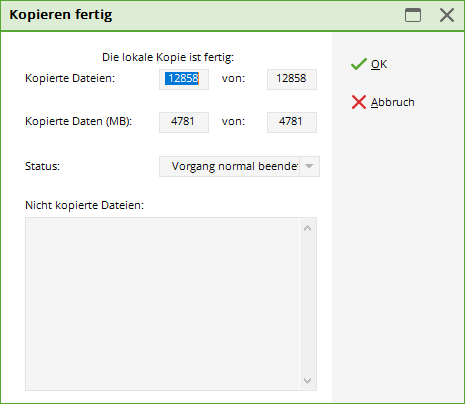Click the 'Nicht kopierte Dateien:' label
Image resolution: width=465 pixels, height=404 pixels.
click(84, 205)
